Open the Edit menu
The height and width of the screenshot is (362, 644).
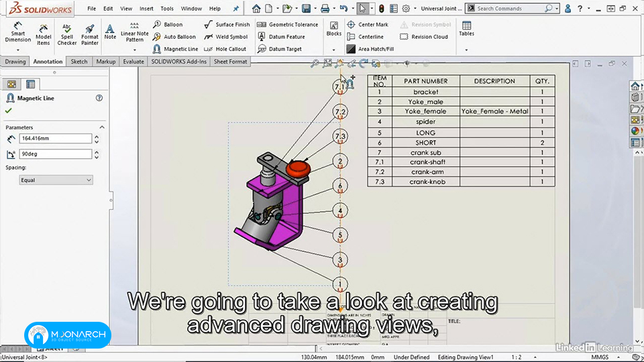click(108, 8)
